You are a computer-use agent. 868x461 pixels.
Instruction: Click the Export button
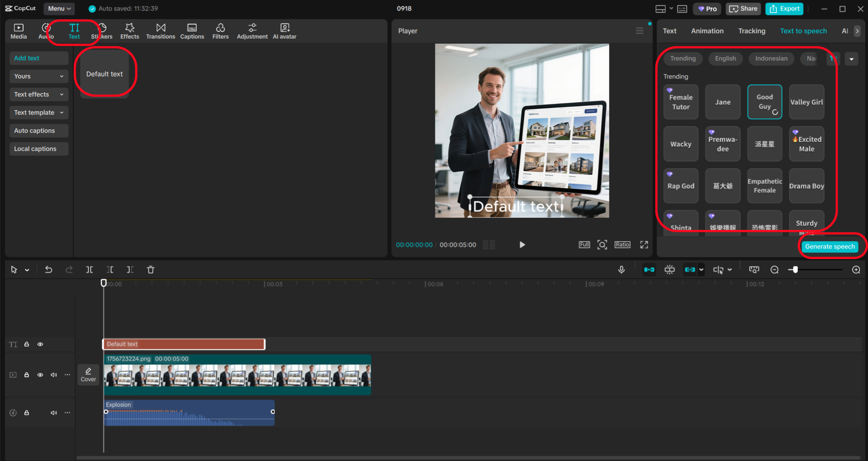pos(784,9)
